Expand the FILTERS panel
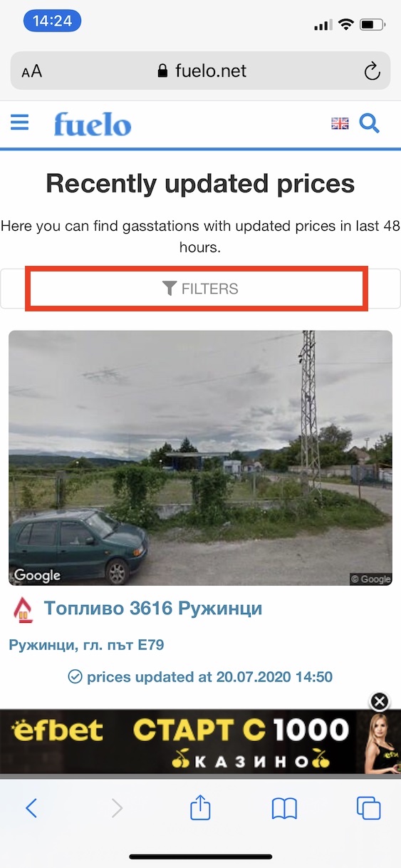Viewport: 401px width, 868px height. pyautogui.click(x=200, y=289)
